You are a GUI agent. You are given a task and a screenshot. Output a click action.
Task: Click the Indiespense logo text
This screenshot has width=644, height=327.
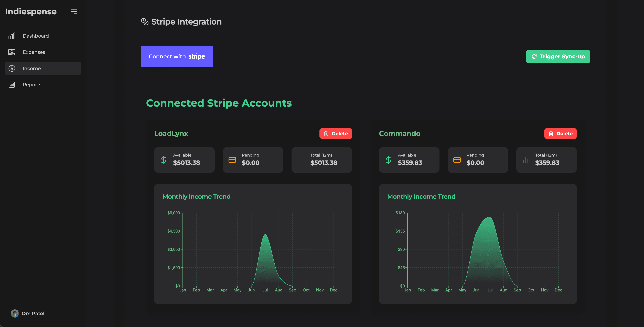pyautogui.click(x=31, y=12)
